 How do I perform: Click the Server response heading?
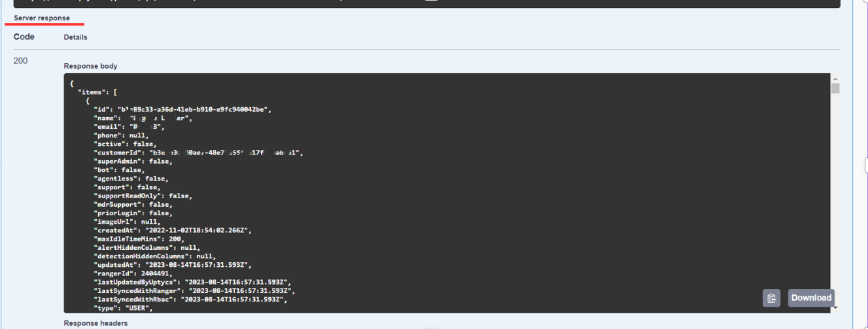42,18
